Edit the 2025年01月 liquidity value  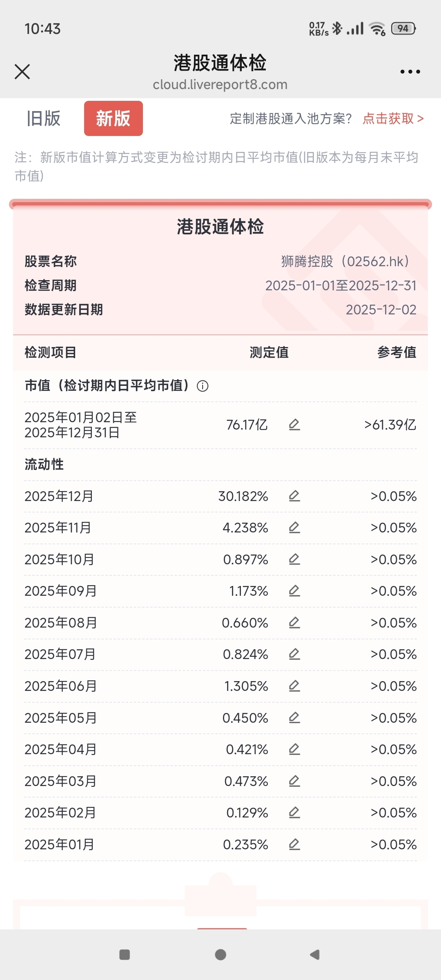294,844
